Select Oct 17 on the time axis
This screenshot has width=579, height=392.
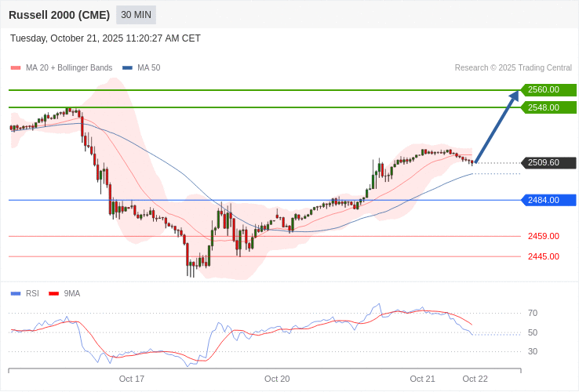[x=132, y=379]
